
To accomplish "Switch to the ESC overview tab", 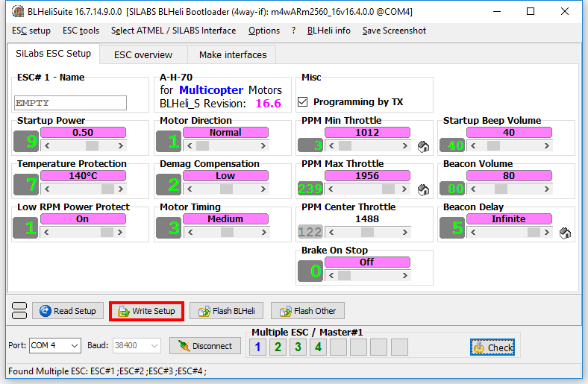I will (x=143, y=54).
